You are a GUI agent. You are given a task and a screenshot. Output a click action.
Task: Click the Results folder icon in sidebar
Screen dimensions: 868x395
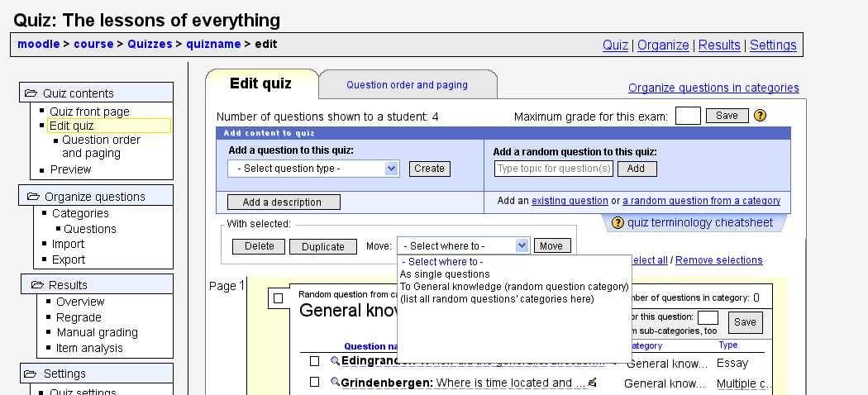(x=37, y=285)
